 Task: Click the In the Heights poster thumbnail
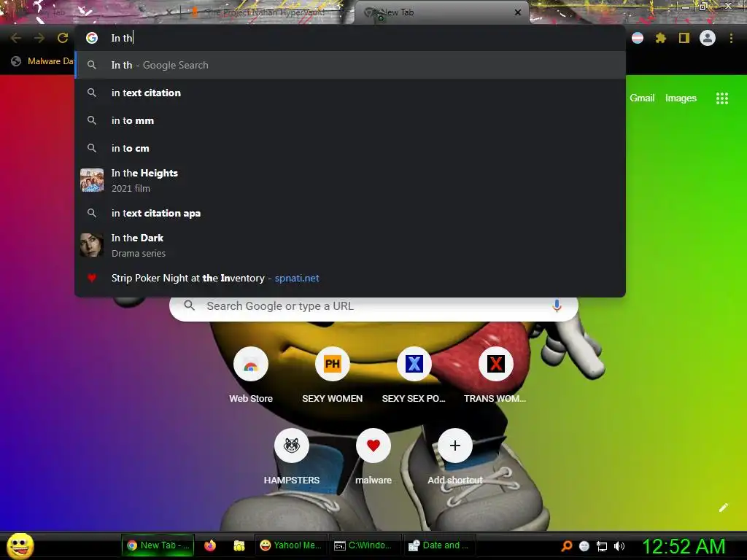[x=92, y=180]
